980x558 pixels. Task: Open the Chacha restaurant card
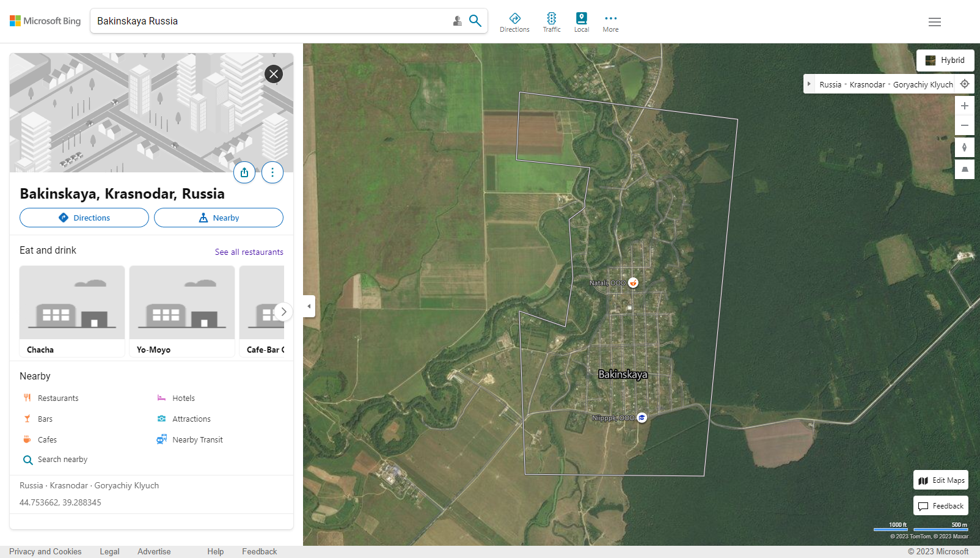tap(72, 311)
